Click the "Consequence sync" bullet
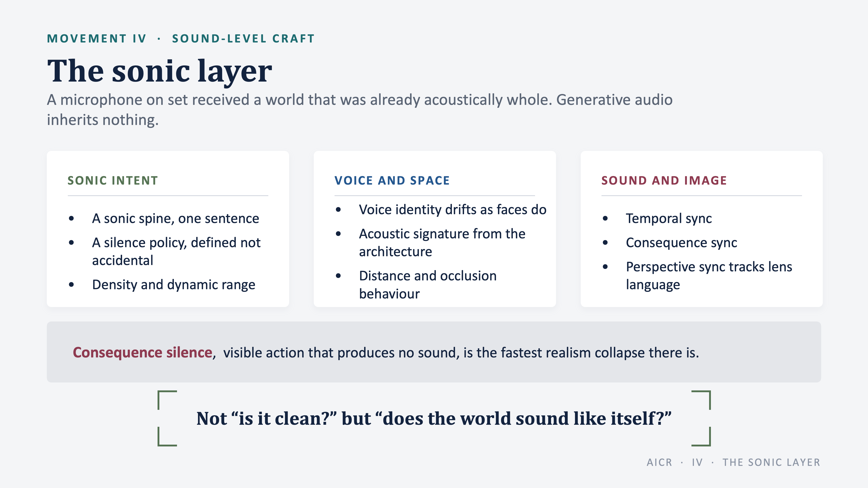 [681, 242]
